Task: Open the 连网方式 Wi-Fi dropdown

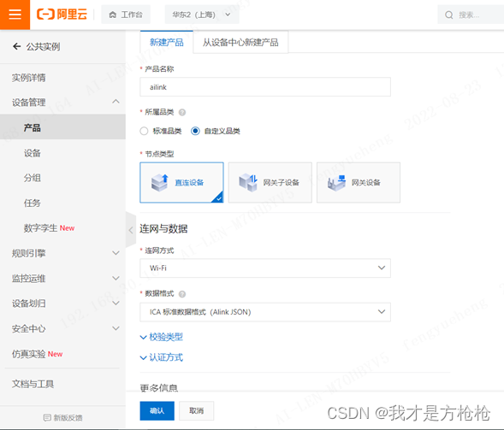Action: (265, 268)
